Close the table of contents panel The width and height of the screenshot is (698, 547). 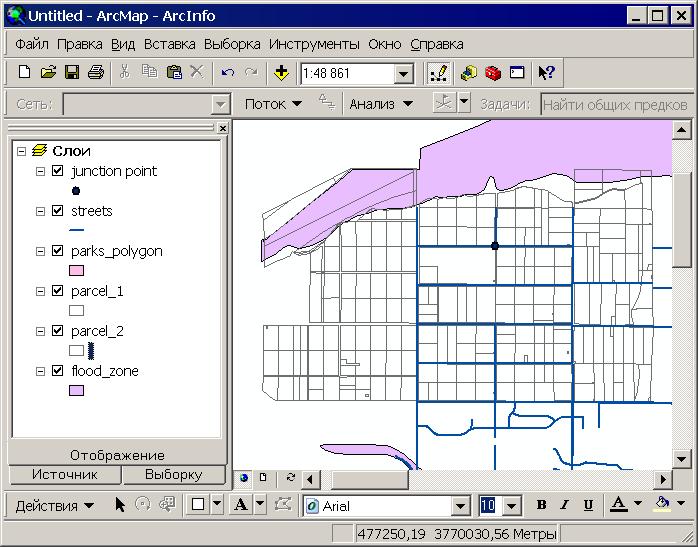pos(223,128)
